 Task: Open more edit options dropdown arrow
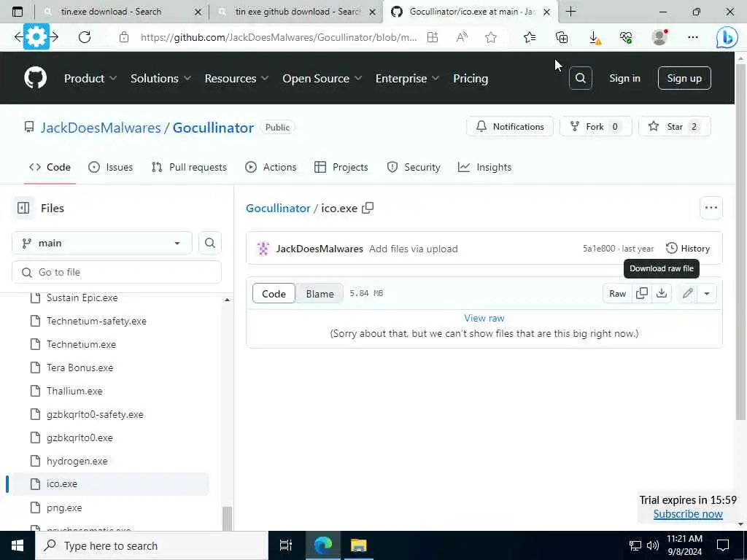coord(706,293)
